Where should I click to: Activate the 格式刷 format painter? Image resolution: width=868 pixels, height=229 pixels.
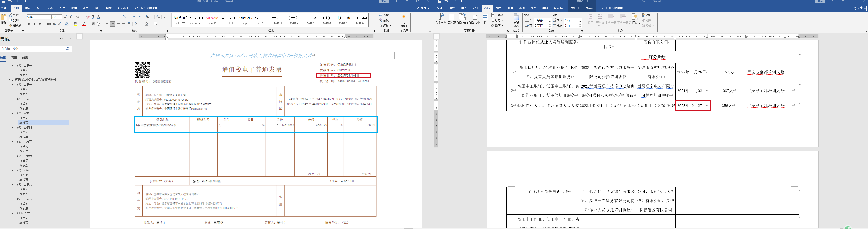[15, 25]
